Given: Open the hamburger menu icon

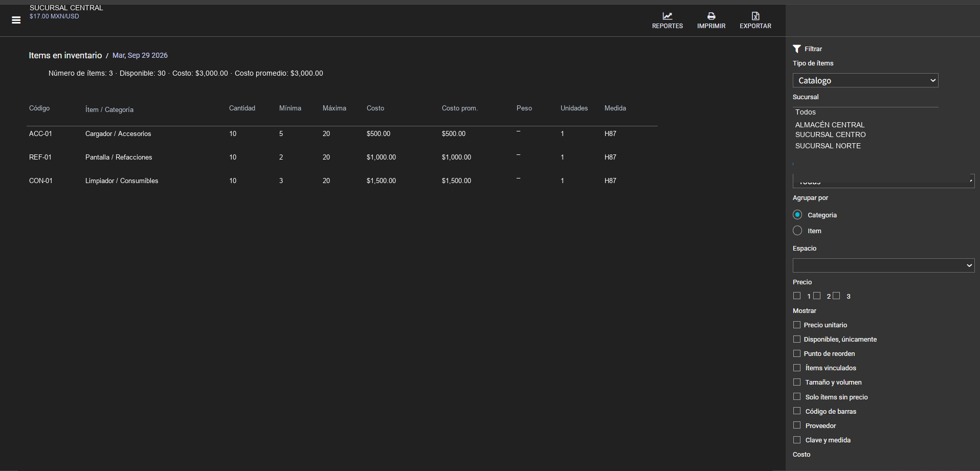Looking at the screenshot, I should [16, 20].
